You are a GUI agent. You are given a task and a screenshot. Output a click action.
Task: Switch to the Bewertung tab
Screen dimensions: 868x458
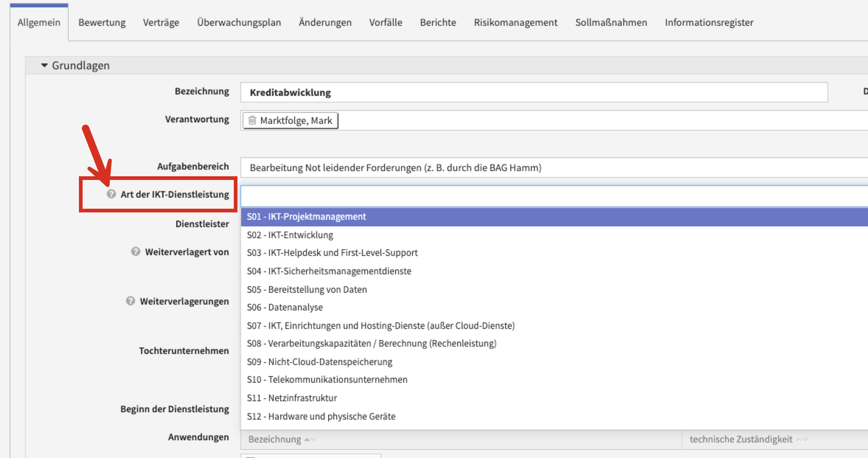tap(102, 22)
